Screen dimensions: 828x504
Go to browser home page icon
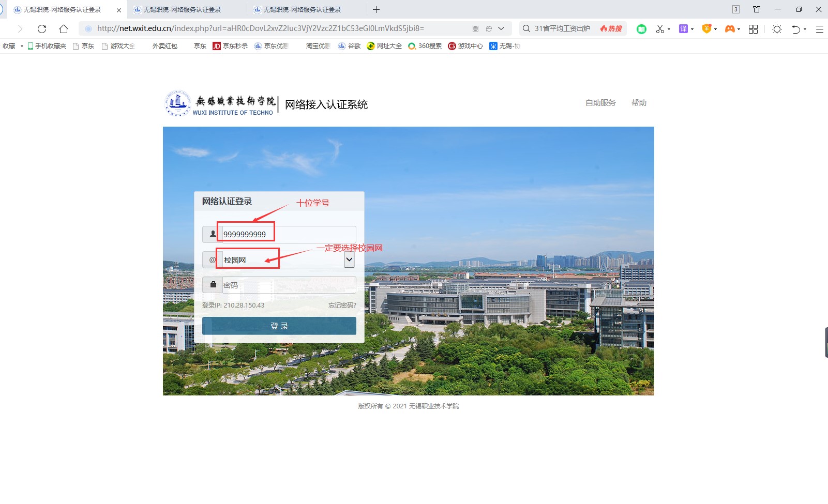[64, 29]
